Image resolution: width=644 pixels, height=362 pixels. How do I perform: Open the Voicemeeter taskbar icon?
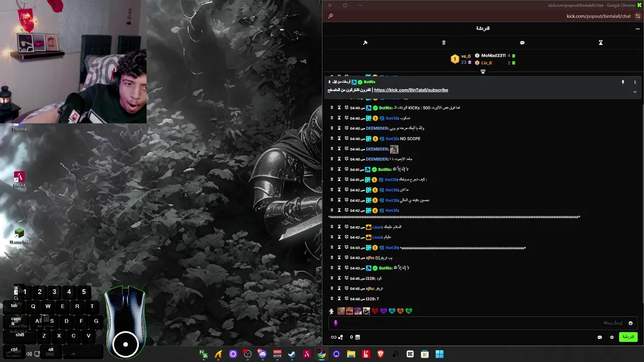[x=277, y=354]
